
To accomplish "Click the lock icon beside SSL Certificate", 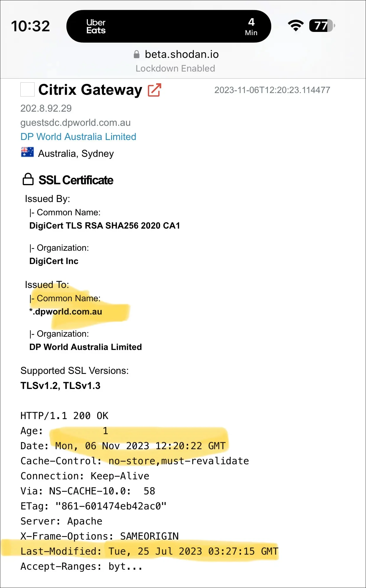I will click(x=28, y=180).
